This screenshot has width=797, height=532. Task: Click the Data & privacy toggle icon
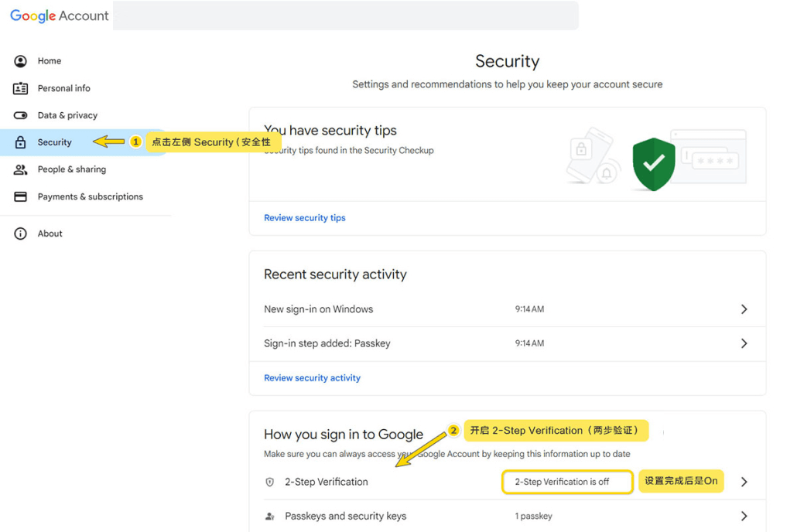pos(21,115)
